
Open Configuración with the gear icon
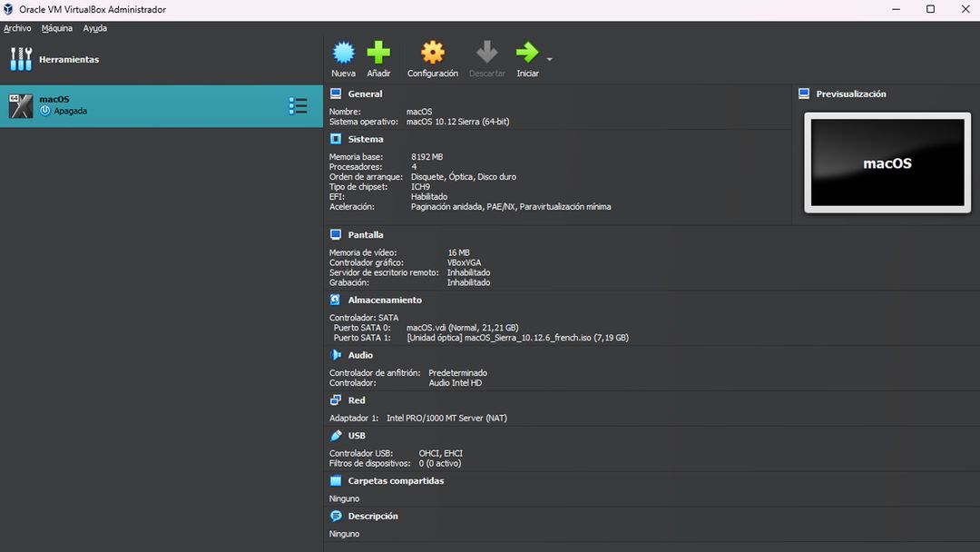[433, 52]
